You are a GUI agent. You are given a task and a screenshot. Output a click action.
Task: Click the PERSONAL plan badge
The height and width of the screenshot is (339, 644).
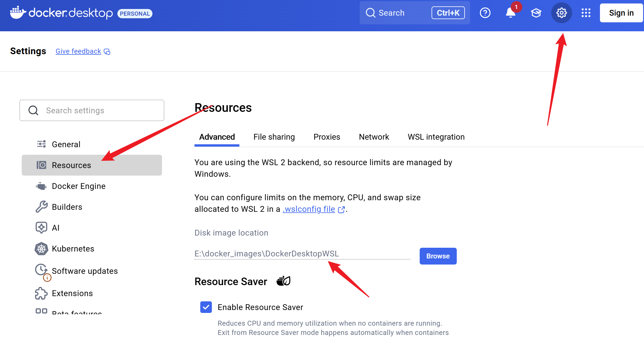(x=135, y=14)
